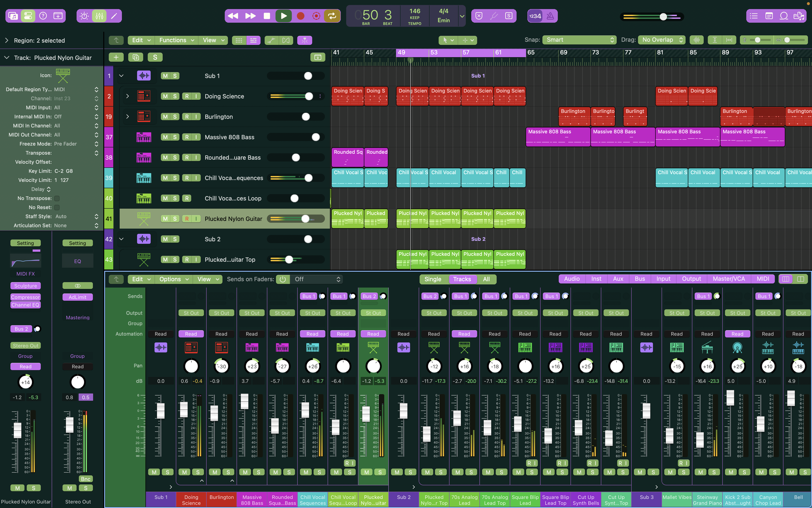Click Steinway Grand Piano mixer instrument icon
This screenshot has width=812, height=508.
click(x=707, y=347)
